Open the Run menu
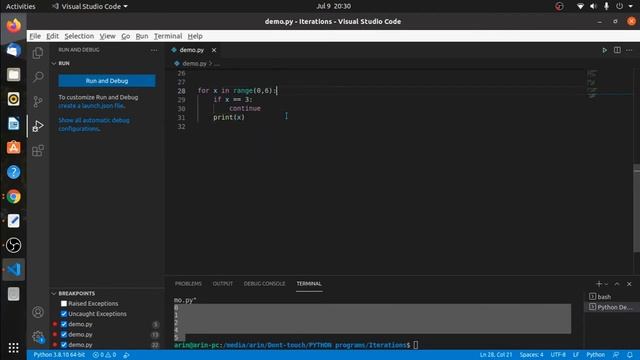The width and height of the screenshot is (640, 360). [x=142, y=36]
